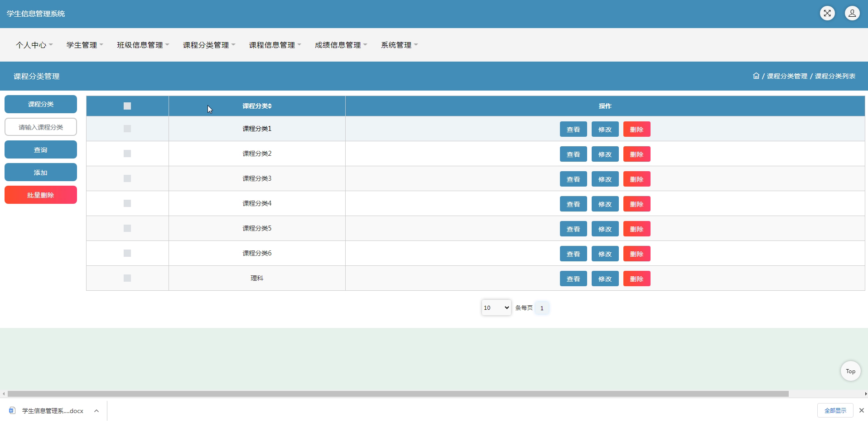Focus the 请输入课程分类 input field
This screenshot has width=868, height=423.
(x=41, y=127)
